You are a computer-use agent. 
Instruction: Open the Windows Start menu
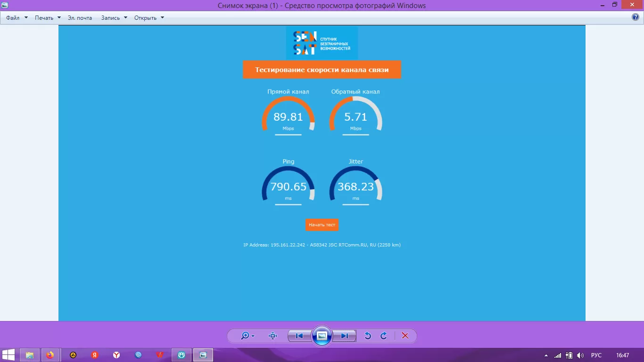8,355
